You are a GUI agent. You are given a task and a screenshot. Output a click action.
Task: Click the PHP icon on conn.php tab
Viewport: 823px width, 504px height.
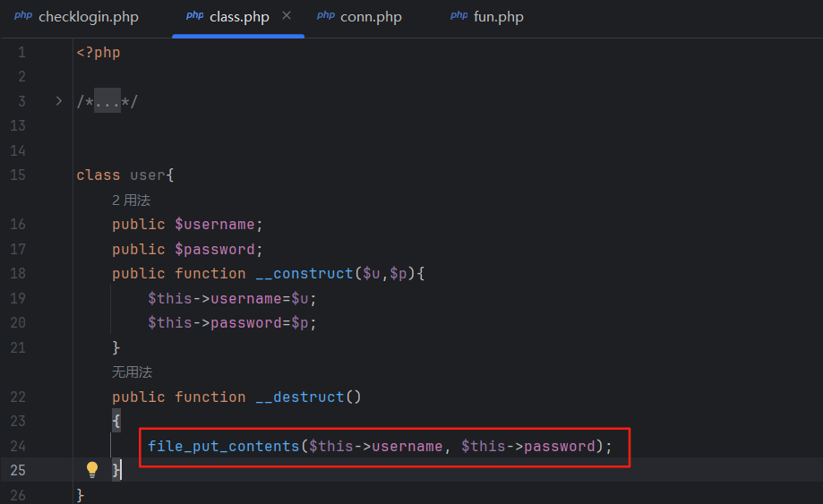(x=325, y=16)
